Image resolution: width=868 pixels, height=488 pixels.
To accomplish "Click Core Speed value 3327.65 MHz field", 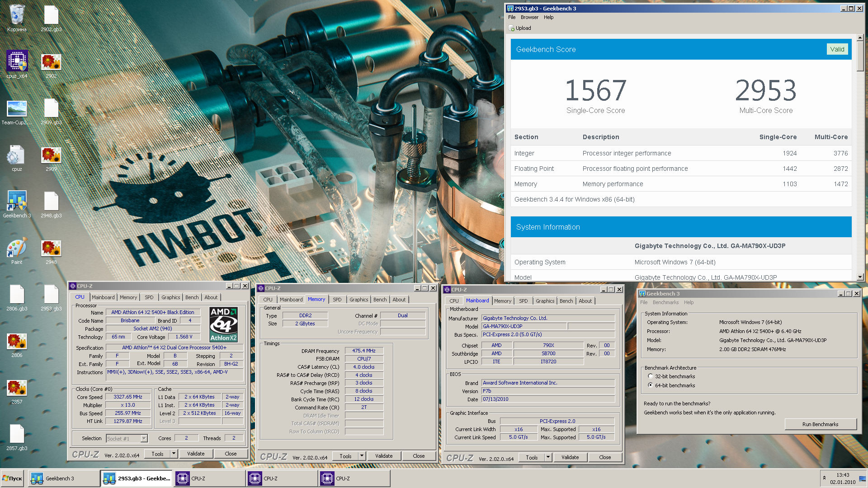I will tap(128, 397).
